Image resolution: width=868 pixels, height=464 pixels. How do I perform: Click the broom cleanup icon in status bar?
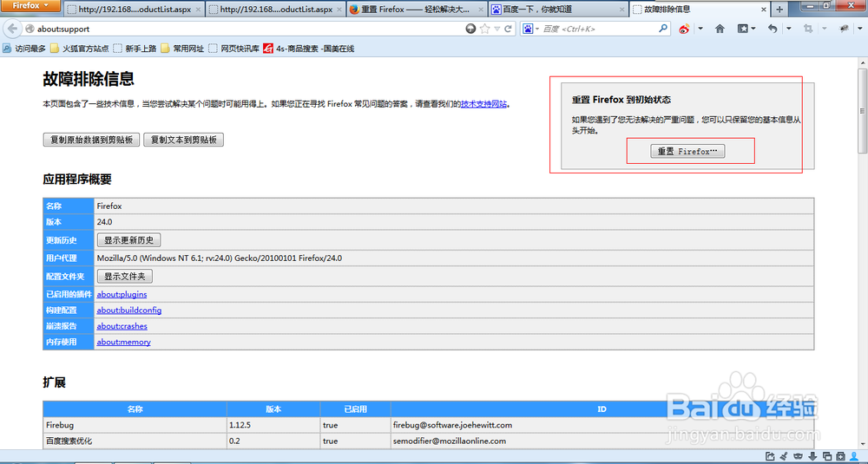pos(784,456)
